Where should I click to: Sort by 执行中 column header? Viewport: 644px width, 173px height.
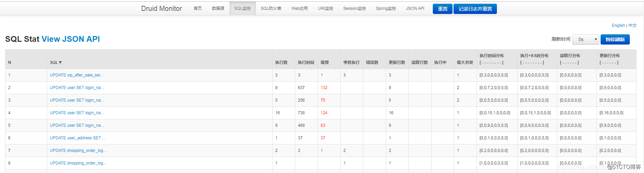[x=440, y=63]
